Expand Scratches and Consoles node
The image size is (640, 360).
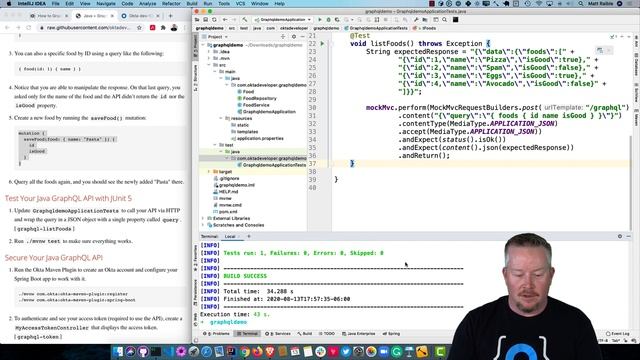(x=203, y=225)
